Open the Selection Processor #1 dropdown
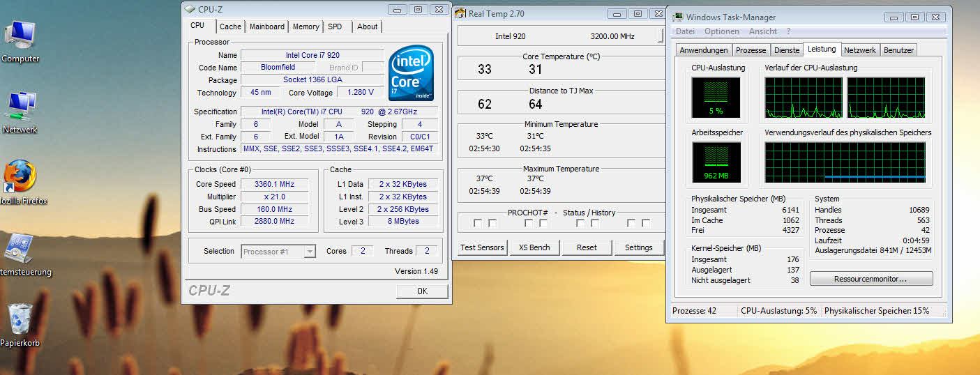The height and width of the screenshot is (375, 980). pyautogui.click(x=278, y=252)
